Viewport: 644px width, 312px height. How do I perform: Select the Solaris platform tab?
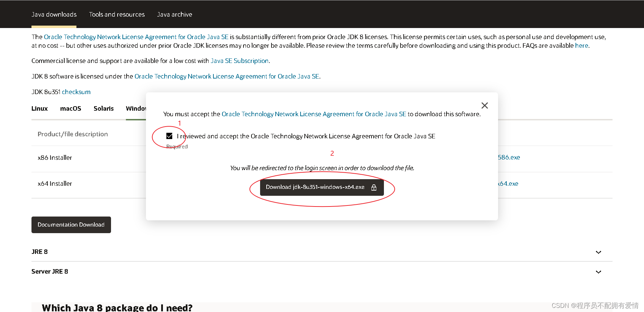[x=104, y=109]
